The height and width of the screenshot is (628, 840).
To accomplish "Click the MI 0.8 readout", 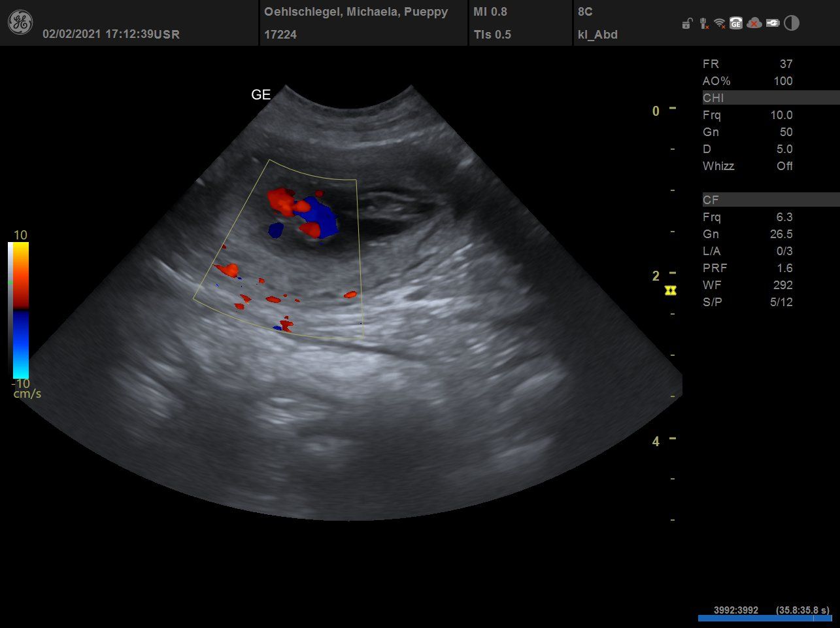I will tap(490, 12).
